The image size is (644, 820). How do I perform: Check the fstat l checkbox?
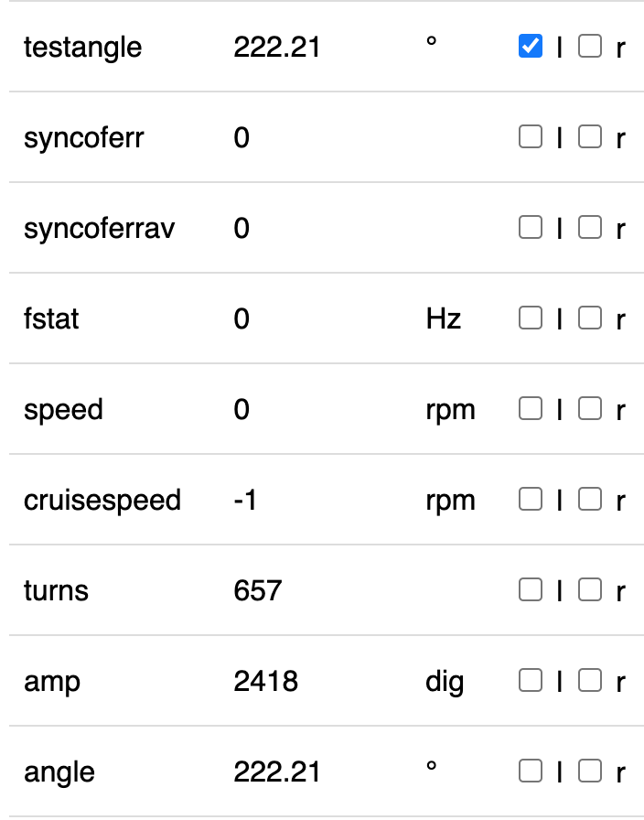coord(531,318)
